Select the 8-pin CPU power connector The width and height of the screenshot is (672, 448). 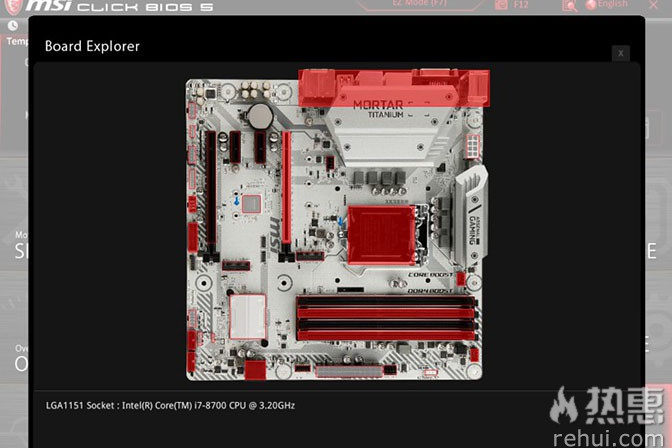coord(472,146)
